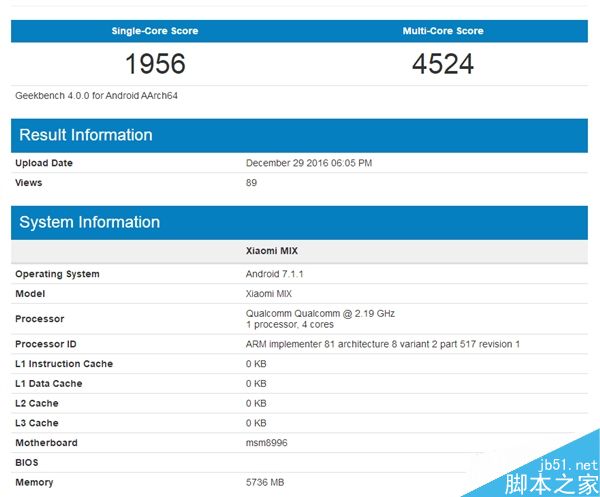600x497 pixels.
Task: Select L2 Cache '0 KB' value
Action: pyautogui.click(x=256, y=404)
